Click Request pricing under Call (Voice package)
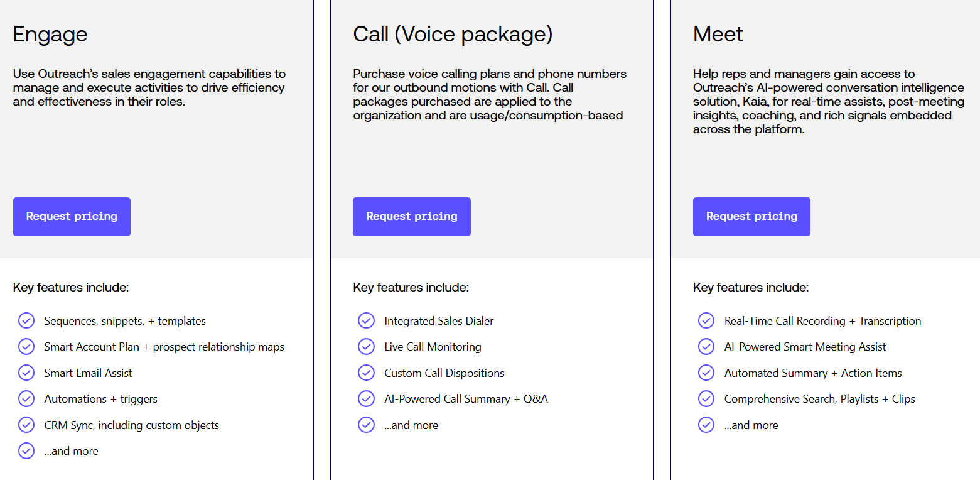Screen dimensions: 980x480 coord(411,216)
